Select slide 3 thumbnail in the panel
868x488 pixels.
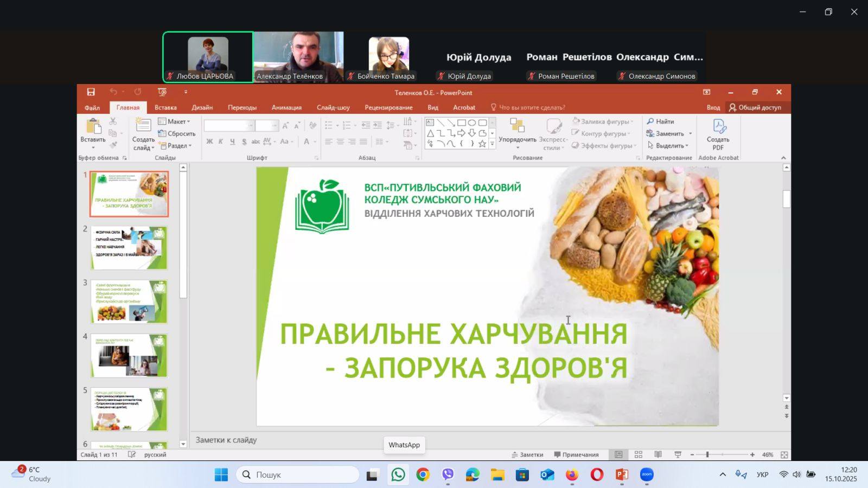129,301
